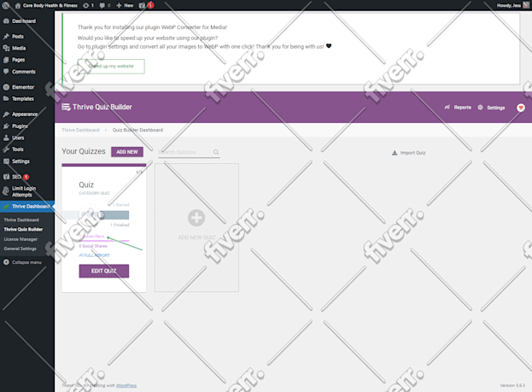Click the Quiz card title
Viewport: 532px width, 392px height.
[86, 184]
